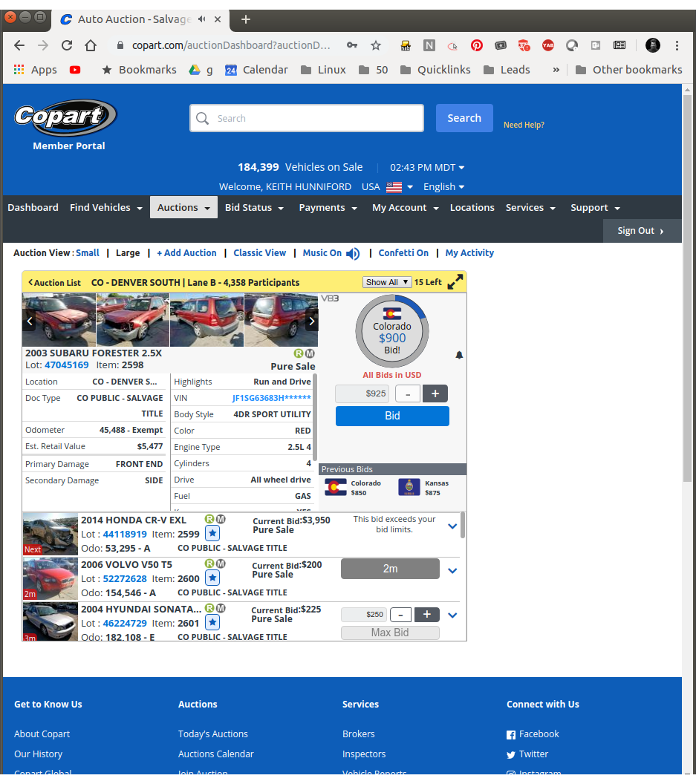The image size is (696, 784).
Task: Expand the Hyundai Sonata row chevron
Action: 452,615
